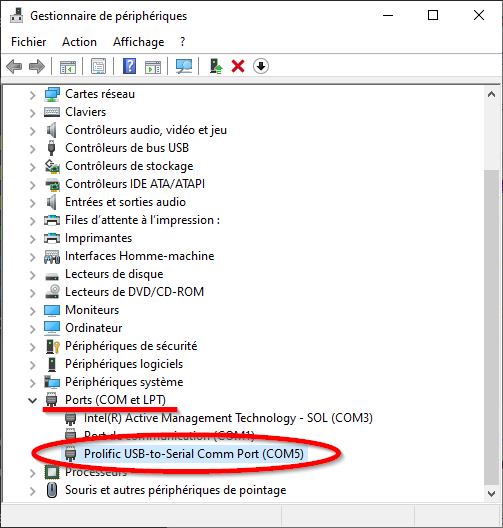Image resolution: width=503 pixels, height=528 pixels.
Task: Open the Action menu
Action: click(79, 42)
